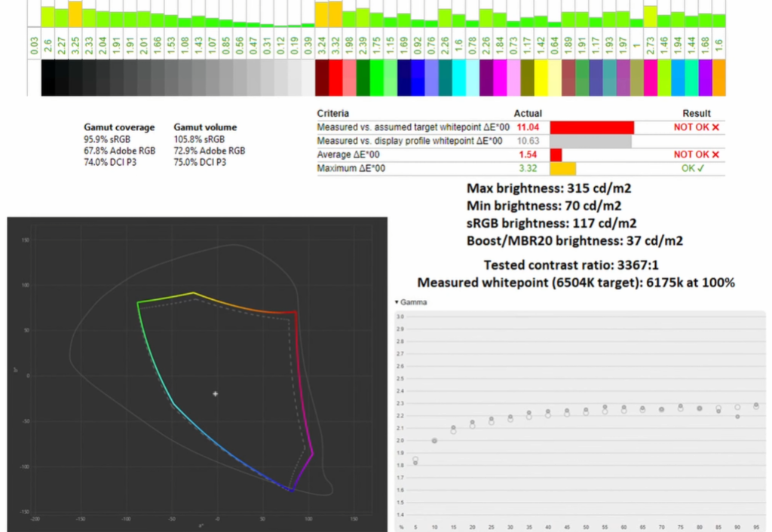Click the Gamut coverage heading
This screenshot has width=772, height=532.
click(119, 127)
